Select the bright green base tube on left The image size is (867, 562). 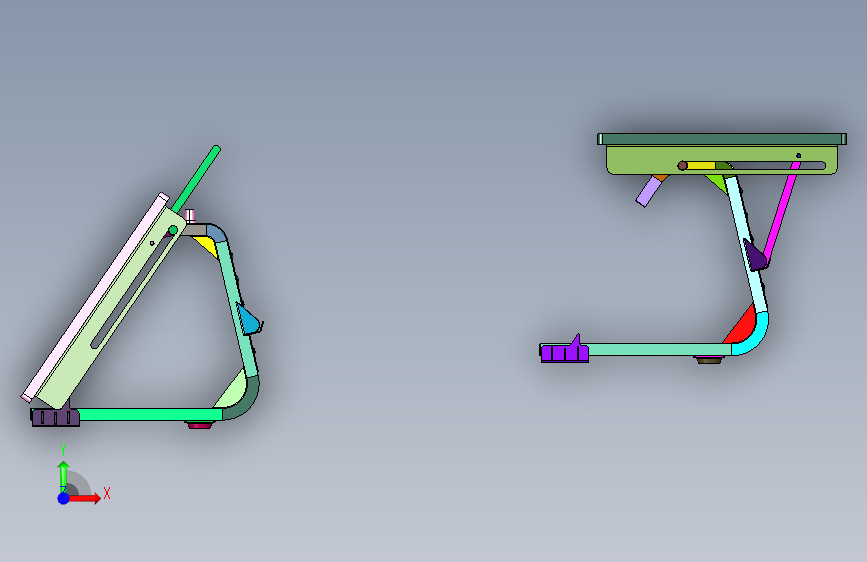pos(149,414)
